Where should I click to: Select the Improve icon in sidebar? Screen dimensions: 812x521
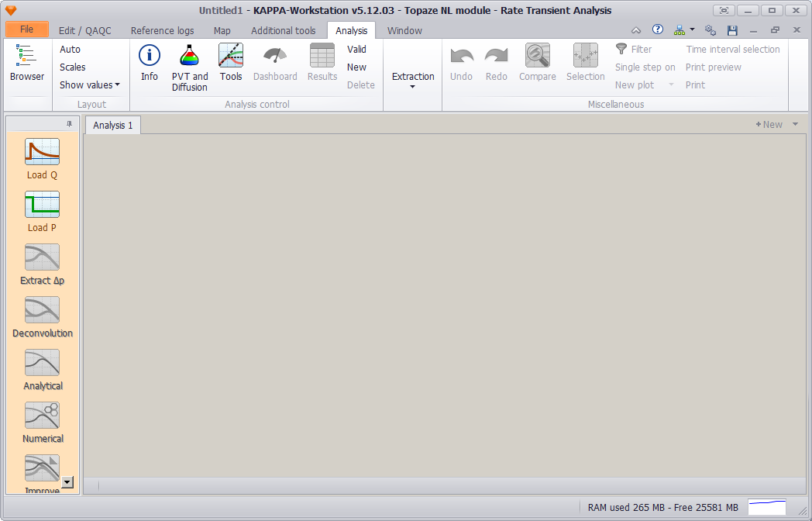tap(42, 468)
